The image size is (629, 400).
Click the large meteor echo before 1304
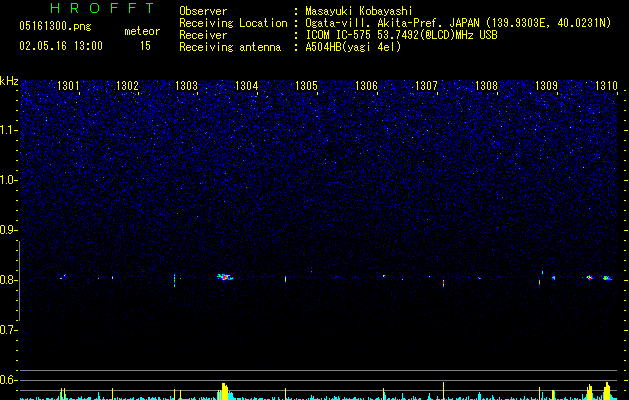[x=225, y=277]
